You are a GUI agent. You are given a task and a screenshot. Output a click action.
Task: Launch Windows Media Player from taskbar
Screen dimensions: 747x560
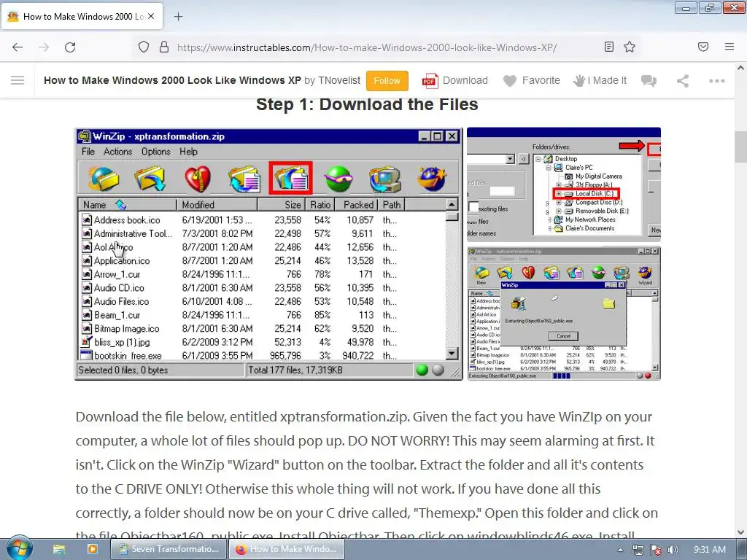(x=92, y=549)
